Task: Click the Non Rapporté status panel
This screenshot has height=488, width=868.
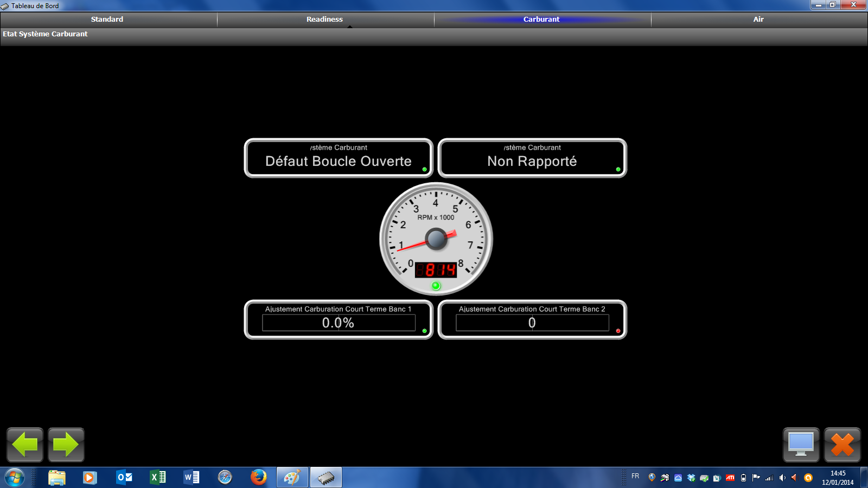Action: 532,158
